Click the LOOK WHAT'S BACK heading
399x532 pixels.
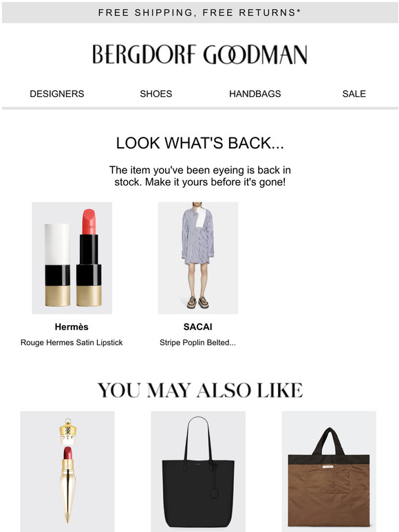point(199,143)
